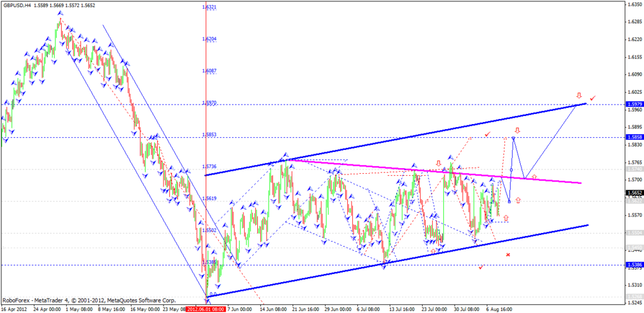The width and height of the screenshot is (644, 313).
Task: Select the 1.6321 Fibonacci level label
Action: (x=209, y=7)
